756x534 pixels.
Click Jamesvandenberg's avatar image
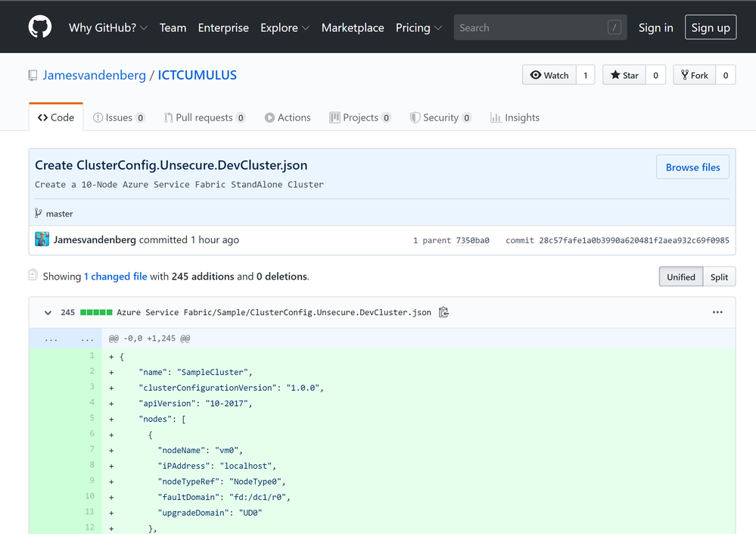(42, 239)
